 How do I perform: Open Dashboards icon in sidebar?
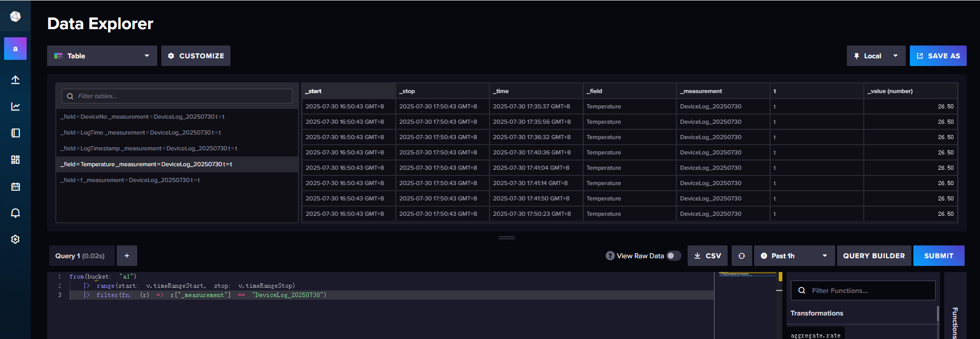15,160
